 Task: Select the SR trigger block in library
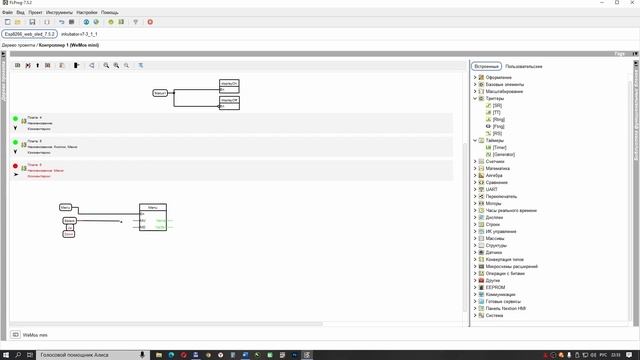coord(494,105)
